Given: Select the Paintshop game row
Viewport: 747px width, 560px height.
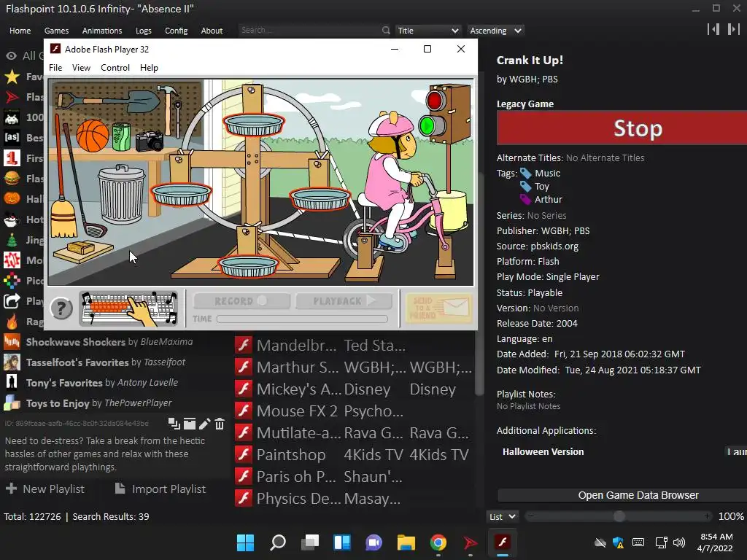Looking at the screenshot, I should click(354, 455).
